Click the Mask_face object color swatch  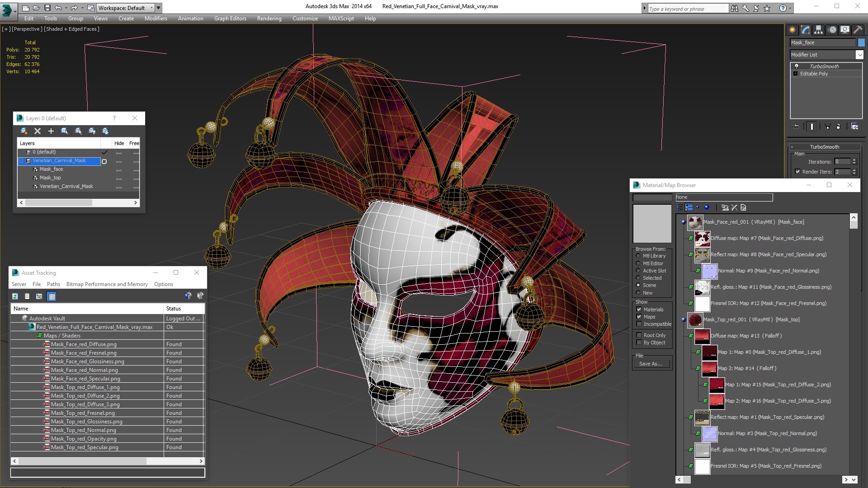tap(861, 42)
